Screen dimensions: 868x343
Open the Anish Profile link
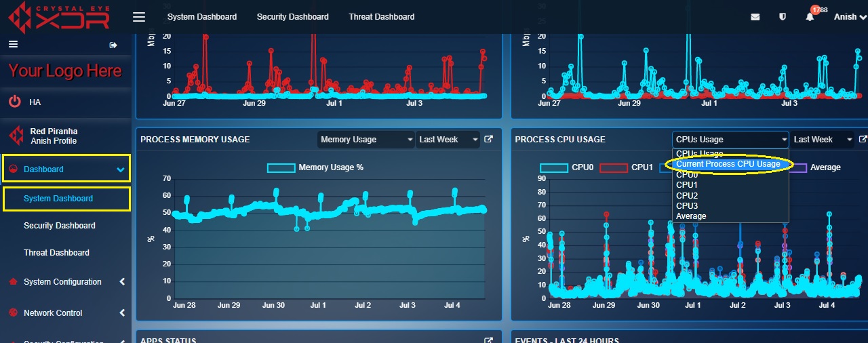pos(54,141)
